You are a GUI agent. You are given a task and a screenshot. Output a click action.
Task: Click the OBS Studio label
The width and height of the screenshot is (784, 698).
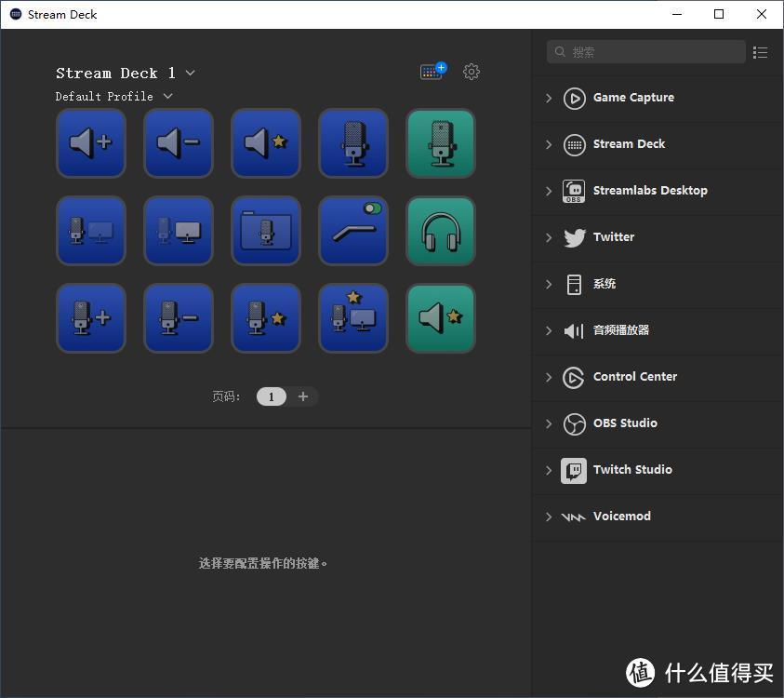(625, 423)
